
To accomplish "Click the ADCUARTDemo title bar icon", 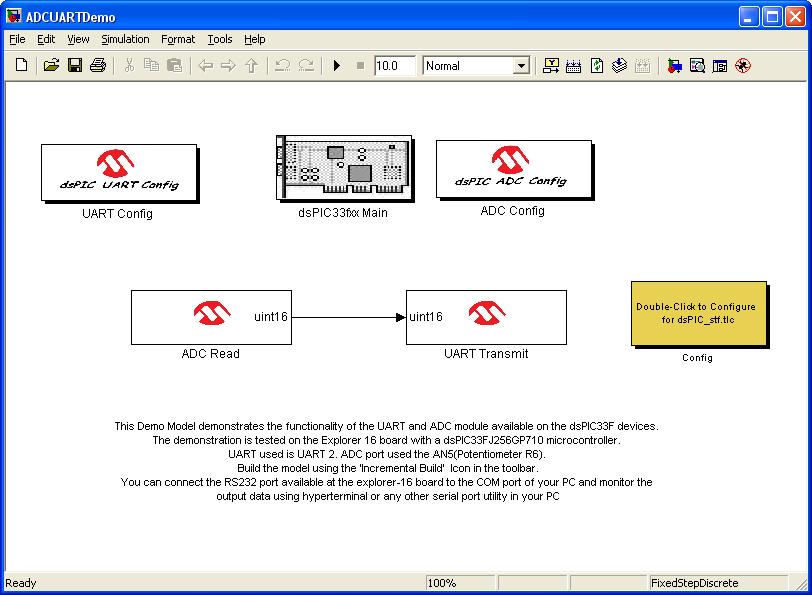I will tap(14, 16).
